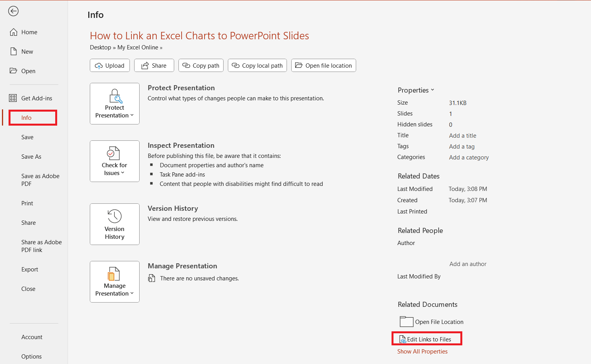Viewport: 591px width, 364px height.
Task: Open the Print page
Action: click(x=27, y=203)
